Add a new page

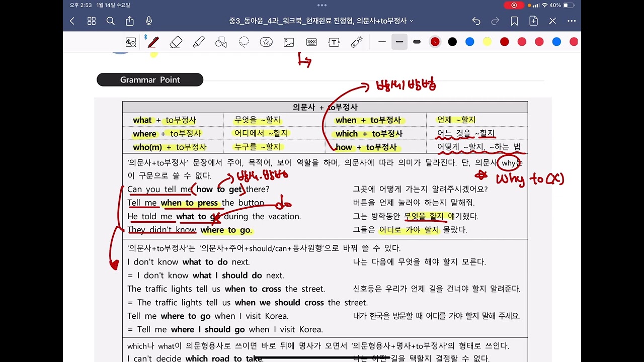[533, 21]
